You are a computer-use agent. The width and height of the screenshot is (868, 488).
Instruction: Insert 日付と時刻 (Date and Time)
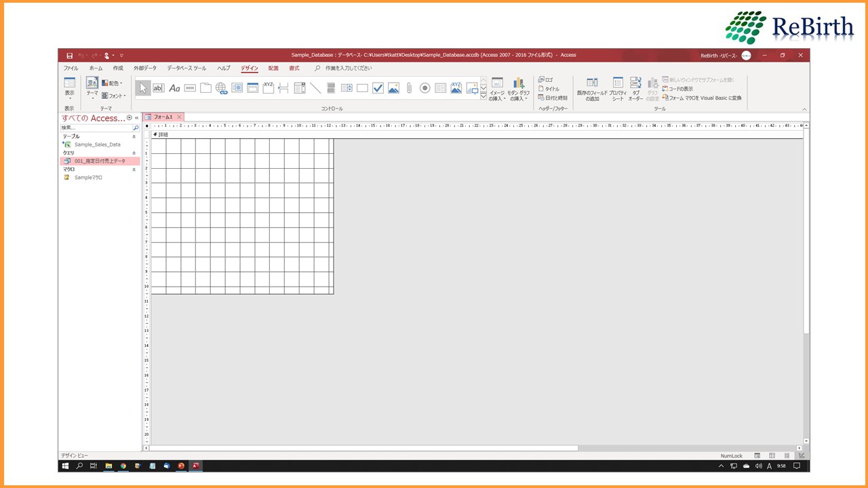pos(553,98)
